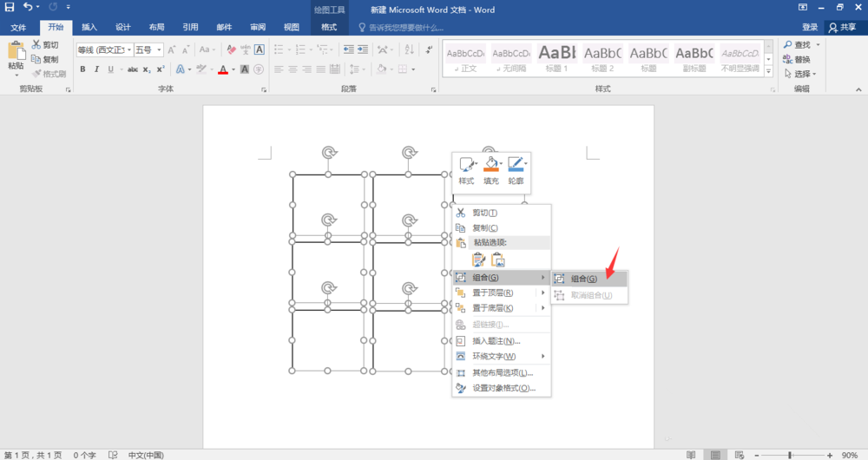Viewport: 868px width, 460px height.
Task: Open the Shading color dropdown
Action: click(x=392, y=69)
